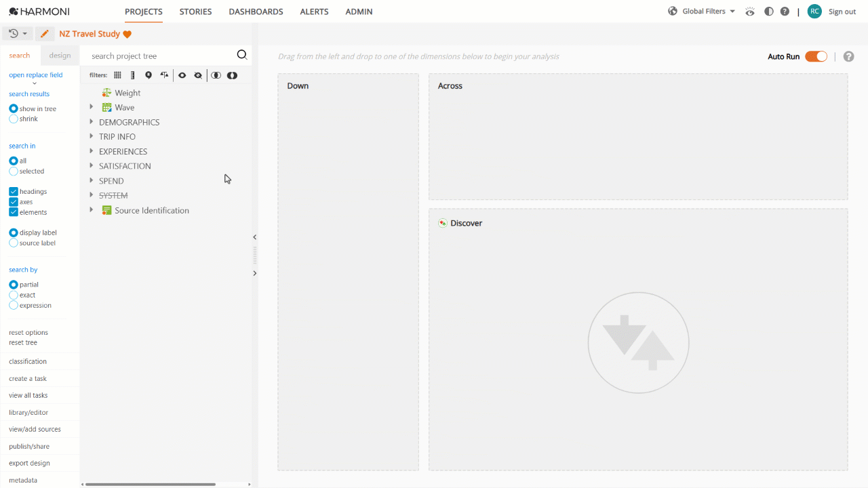Click the Harmoni logo

pos(39,12)
